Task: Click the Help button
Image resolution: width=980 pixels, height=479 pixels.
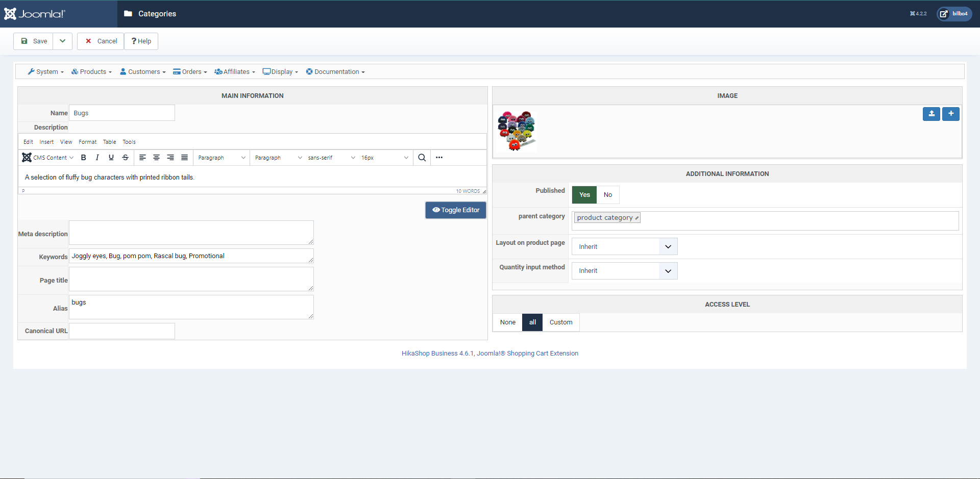Action: 141,41
